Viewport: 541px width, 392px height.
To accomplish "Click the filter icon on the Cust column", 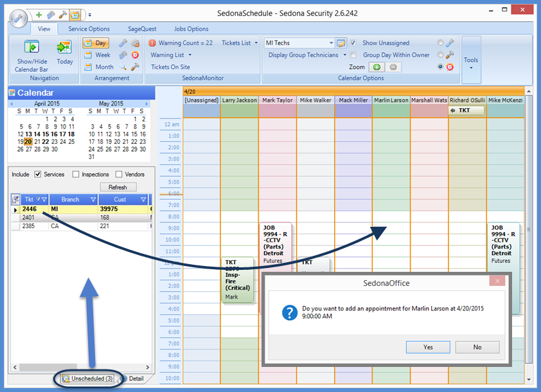I will coord(143,199).
